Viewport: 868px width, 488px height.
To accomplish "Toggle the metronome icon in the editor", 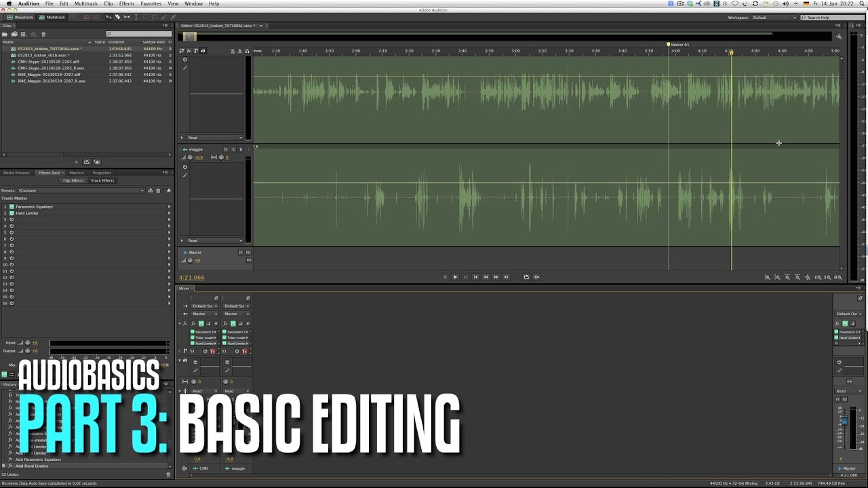I will (x=233, y=51).
